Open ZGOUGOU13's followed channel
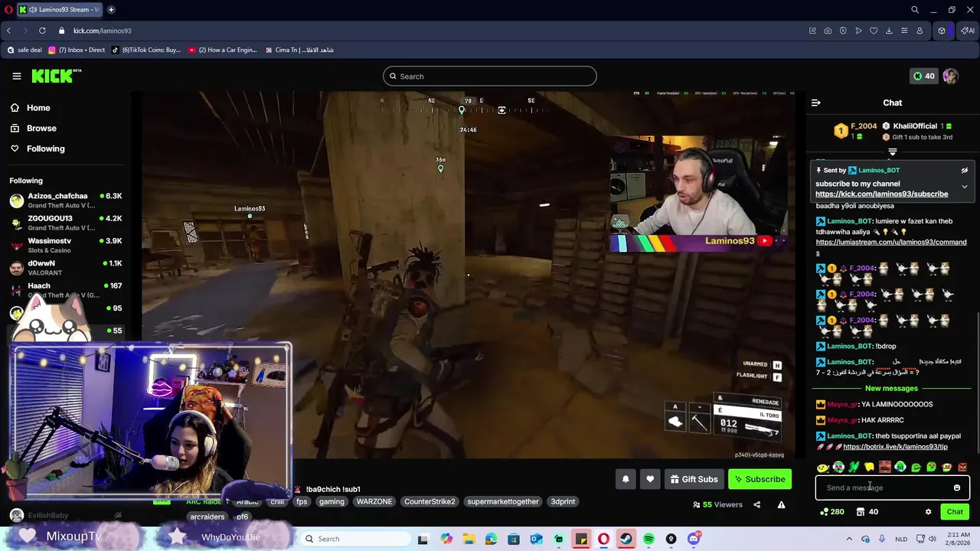This screenshot has width=980, height=551. 66,223
